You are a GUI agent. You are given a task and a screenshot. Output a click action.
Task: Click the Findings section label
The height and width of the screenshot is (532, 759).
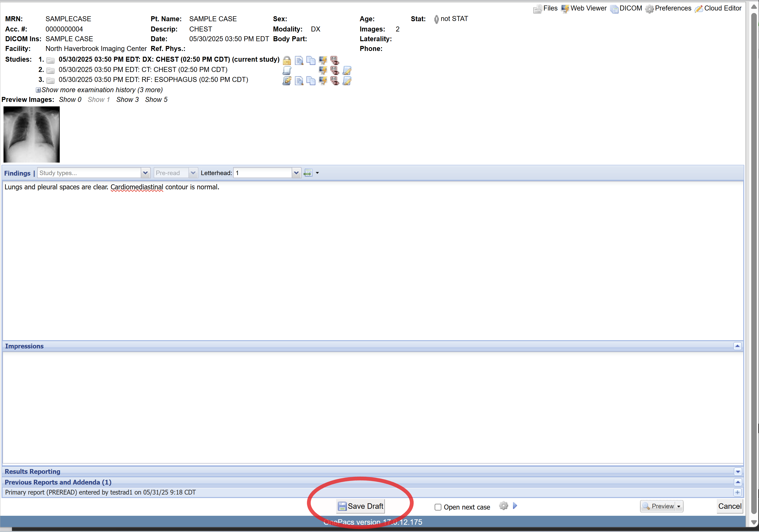pos(17,173)
